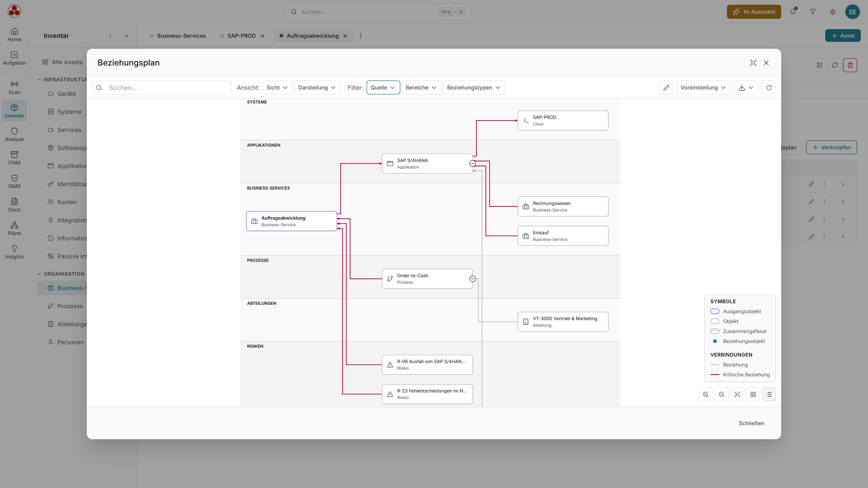Open notifications bell icon
Viewport: 868px width, 488px height.
(x=793, y=12)
